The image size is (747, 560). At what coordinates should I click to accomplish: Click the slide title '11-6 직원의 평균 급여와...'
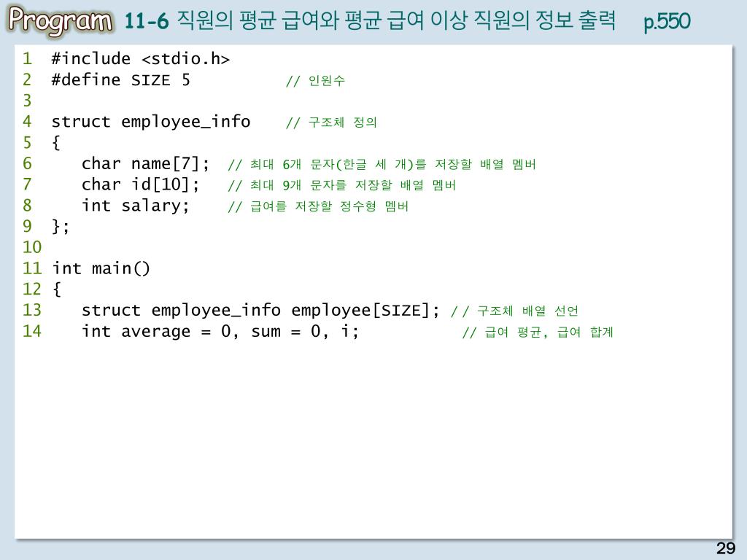pos(370,20)
